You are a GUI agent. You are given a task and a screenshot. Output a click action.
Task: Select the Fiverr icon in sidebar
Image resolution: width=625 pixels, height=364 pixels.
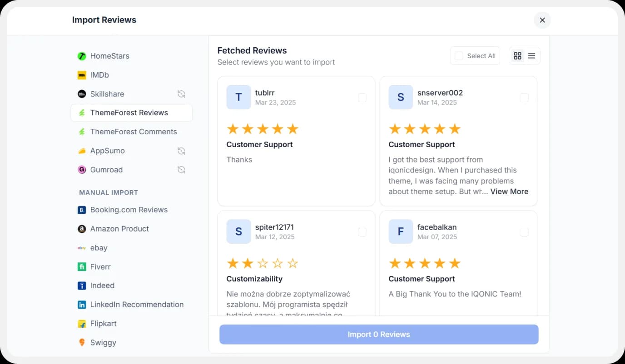coord(82,267)
